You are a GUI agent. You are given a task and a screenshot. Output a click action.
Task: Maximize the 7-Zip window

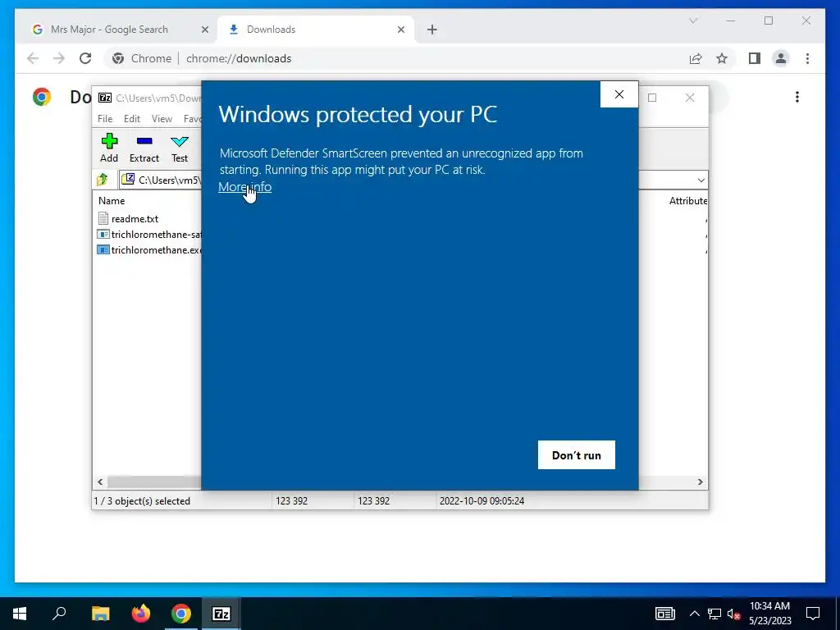pos(652,98)
